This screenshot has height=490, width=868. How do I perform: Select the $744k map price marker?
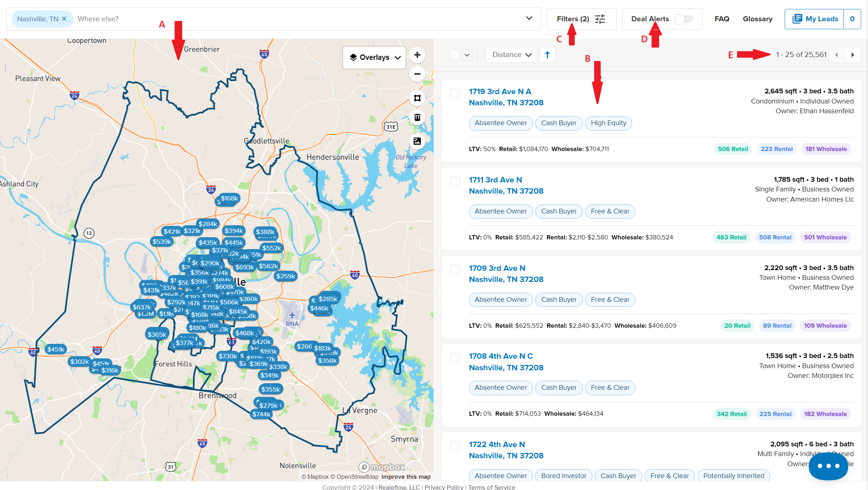click(x=261, y=414)
